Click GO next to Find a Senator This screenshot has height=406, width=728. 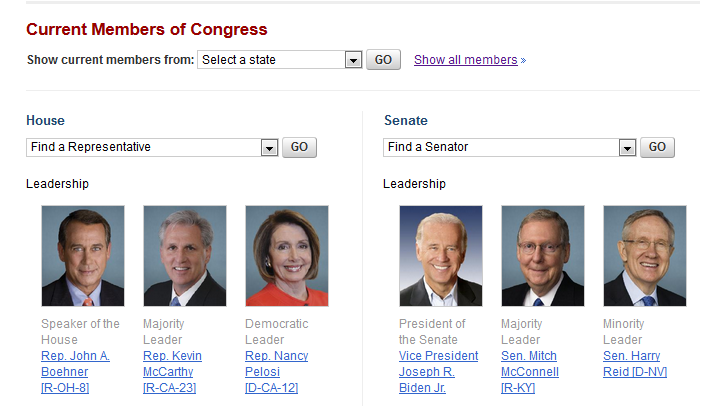(657, 147)
